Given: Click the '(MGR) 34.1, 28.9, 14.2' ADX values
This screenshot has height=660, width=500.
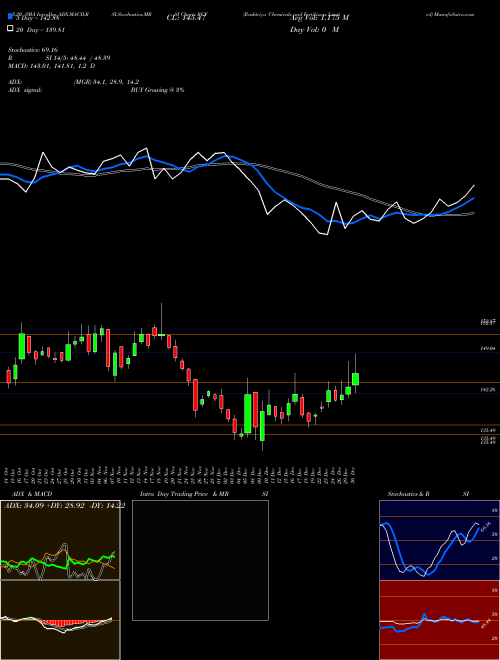Looking at the screenshot, I should (x=106, y=82).
